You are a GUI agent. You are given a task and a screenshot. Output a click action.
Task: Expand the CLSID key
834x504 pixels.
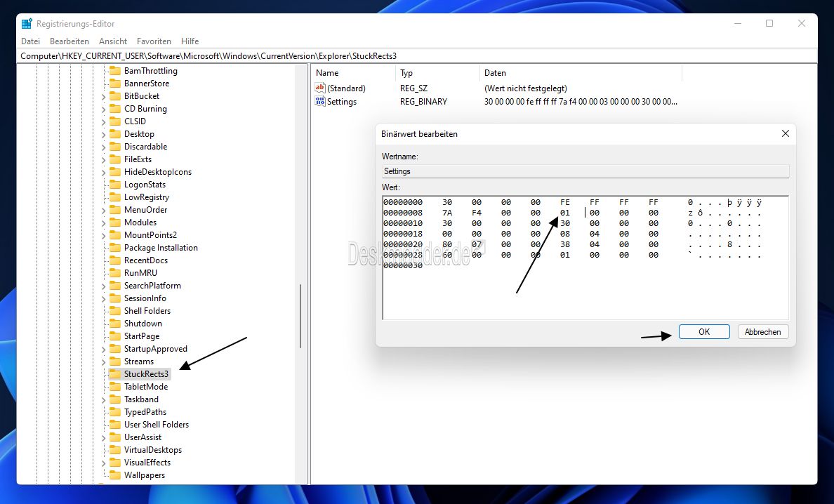pos(103,121)
